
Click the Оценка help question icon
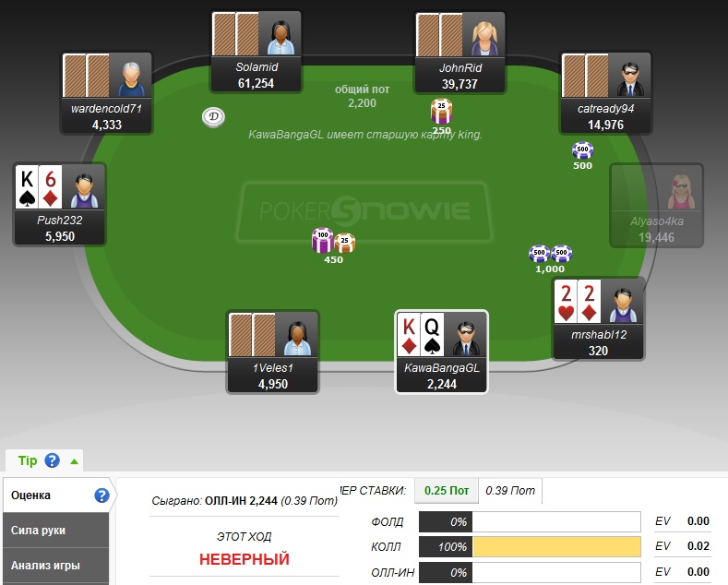(101, 495)
